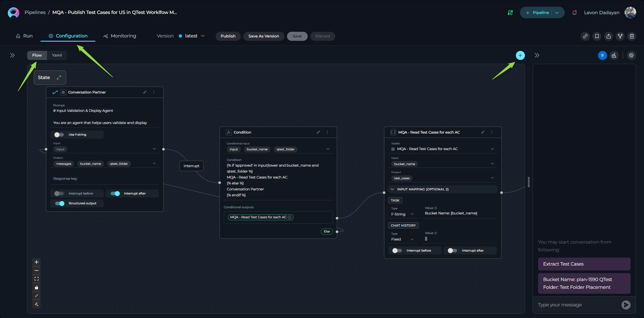The width and height of the screenshot is (644, 318).
Task: Select the clean-up brush icon above canvas
Action: point(614,55)
